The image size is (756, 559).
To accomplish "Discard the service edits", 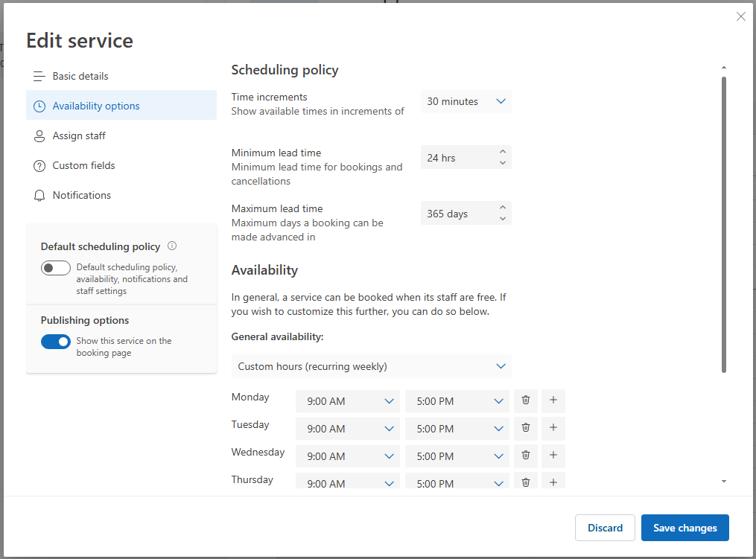I will tap(605, 528).
